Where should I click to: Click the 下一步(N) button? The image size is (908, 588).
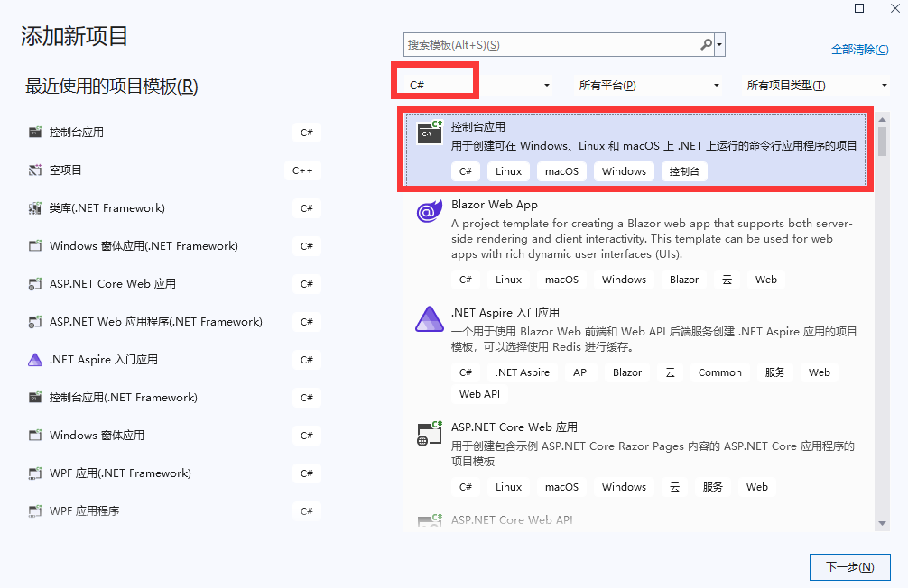click(849, 567)
